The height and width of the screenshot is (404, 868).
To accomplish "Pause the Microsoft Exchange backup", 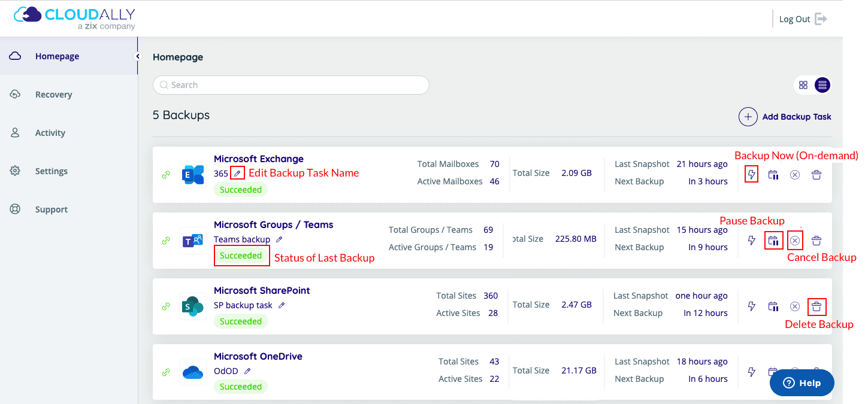I will (773, 175).
